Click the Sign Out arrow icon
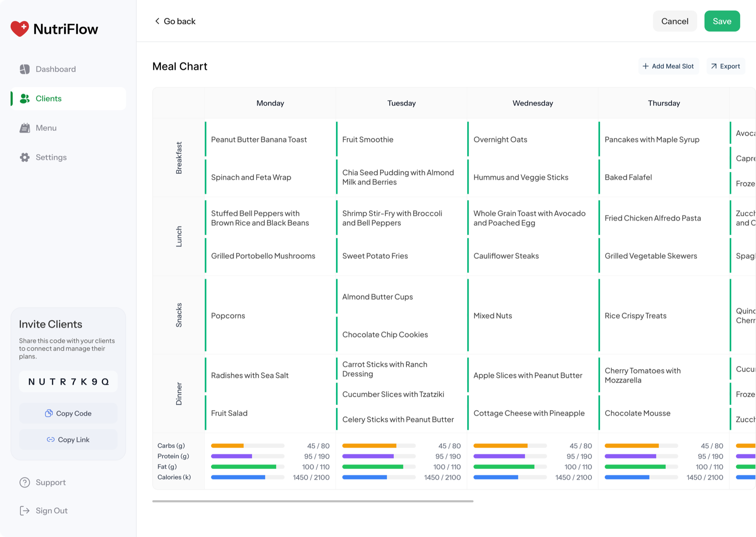Screen dimensions: 756x537 [x=24, y=510]
